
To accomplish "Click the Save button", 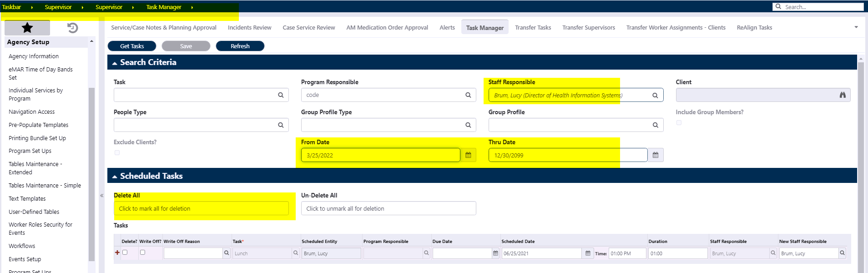I will (186, 46).
